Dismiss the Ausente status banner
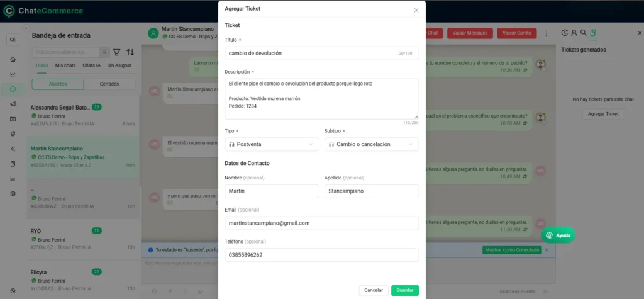This screenshot has width=644, height=299. click(547, 250)
